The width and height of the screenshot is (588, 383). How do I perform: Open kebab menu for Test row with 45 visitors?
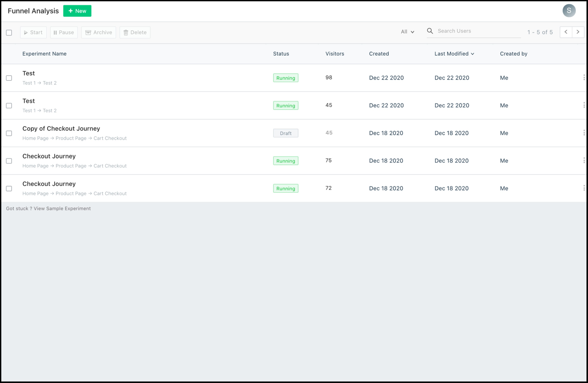click(584, 105)
